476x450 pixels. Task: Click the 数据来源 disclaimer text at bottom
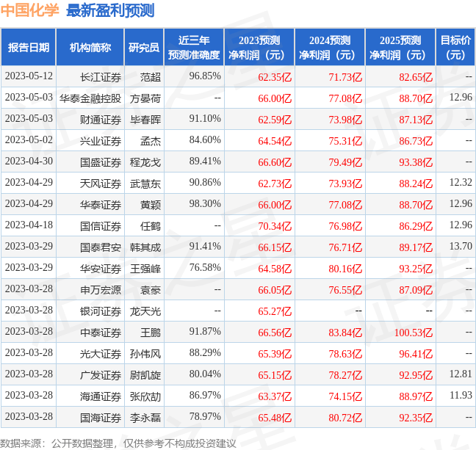coord(118,443)
